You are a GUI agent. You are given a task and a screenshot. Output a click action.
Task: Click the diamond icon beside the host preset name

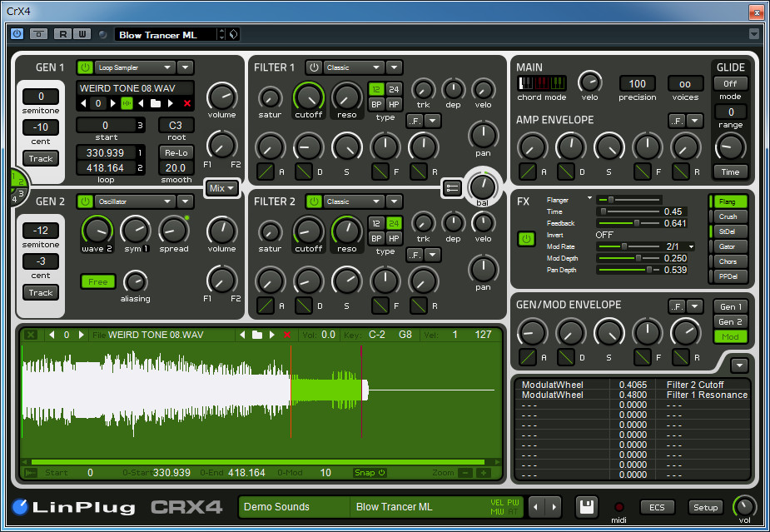click(x=233, y=34)
